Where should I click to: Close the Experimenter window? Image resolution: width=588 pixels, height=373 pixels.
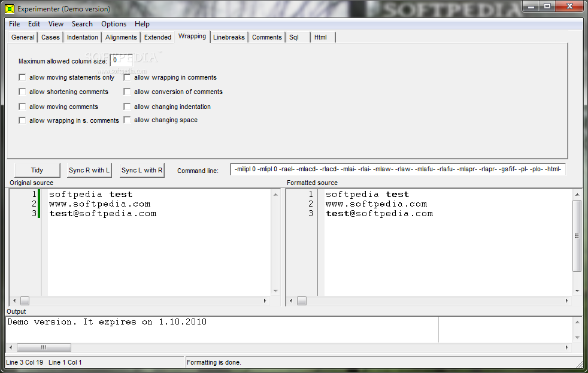(x=569, y=7)
